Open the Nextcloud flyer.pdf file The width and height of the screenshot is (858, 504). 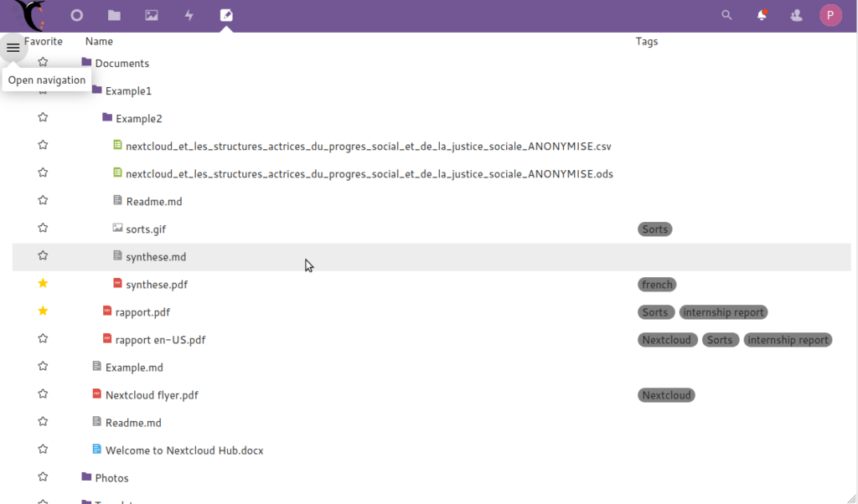click(151, 395)
